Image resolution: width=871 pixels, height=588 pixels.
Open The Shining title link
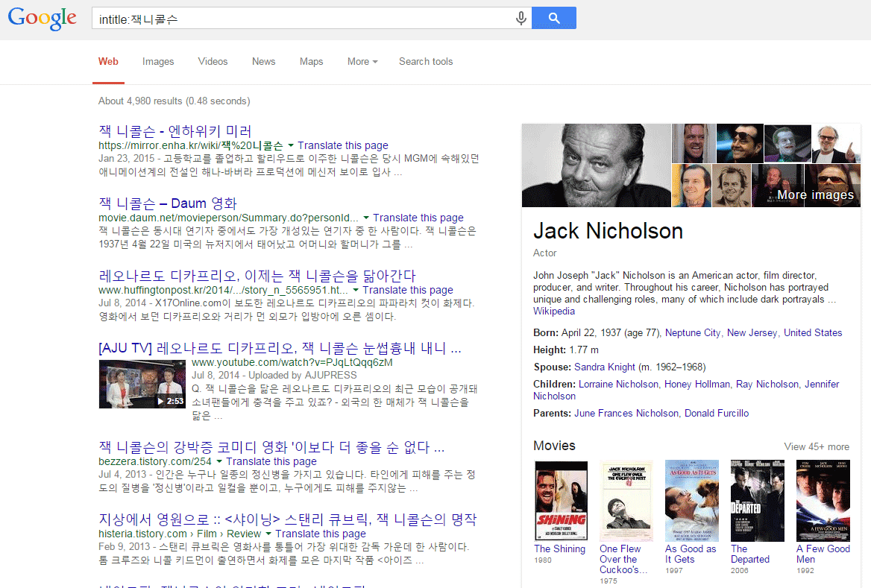[x=559, y=549]
